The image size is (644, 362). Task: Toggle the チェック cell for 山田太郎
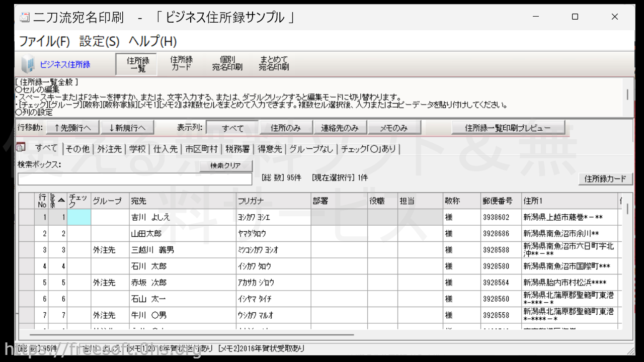click(x=79, y=234)
